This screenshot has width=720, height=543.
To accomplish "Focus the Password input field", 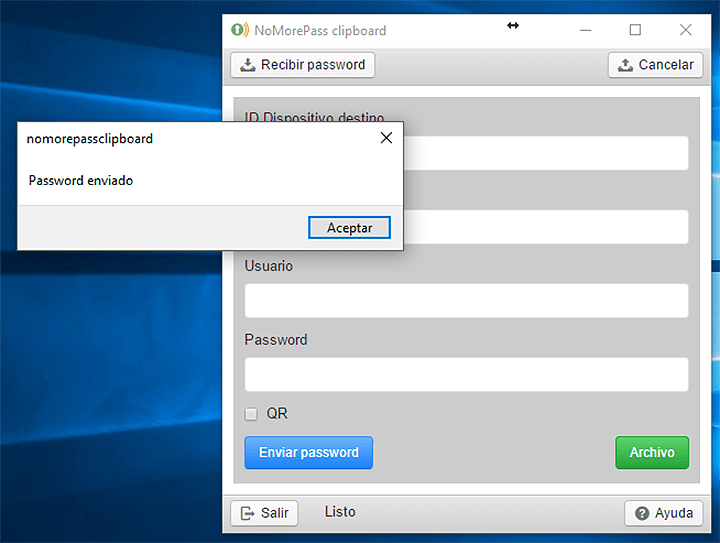I will tap(467, 375).
